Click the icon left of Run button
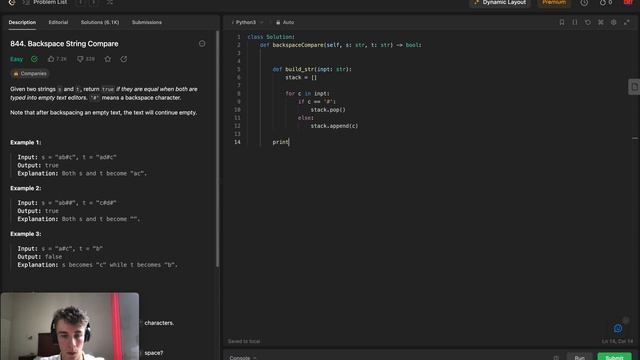The image size is (640, 360). [556, 358]
